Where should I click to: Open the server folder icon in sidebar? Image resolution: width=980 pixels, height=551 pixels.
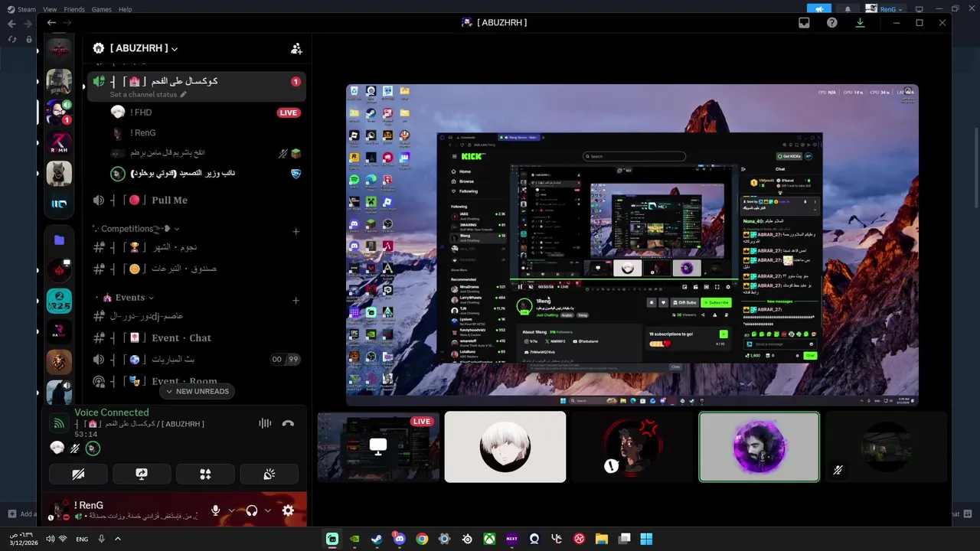coord(59,240)
